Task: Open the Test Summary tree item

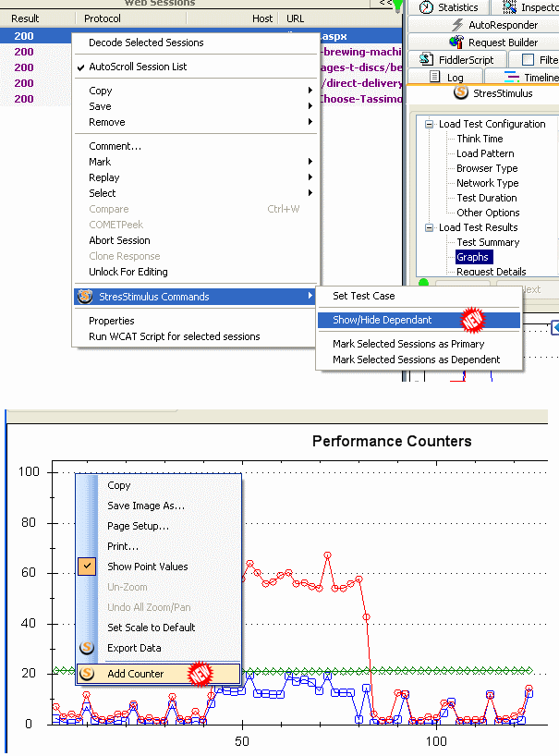Action: (x=488, y=242)
